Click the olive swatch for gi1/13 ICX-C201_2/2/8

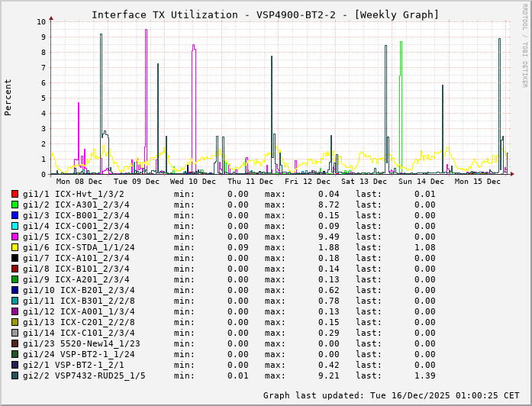(15, 322)
